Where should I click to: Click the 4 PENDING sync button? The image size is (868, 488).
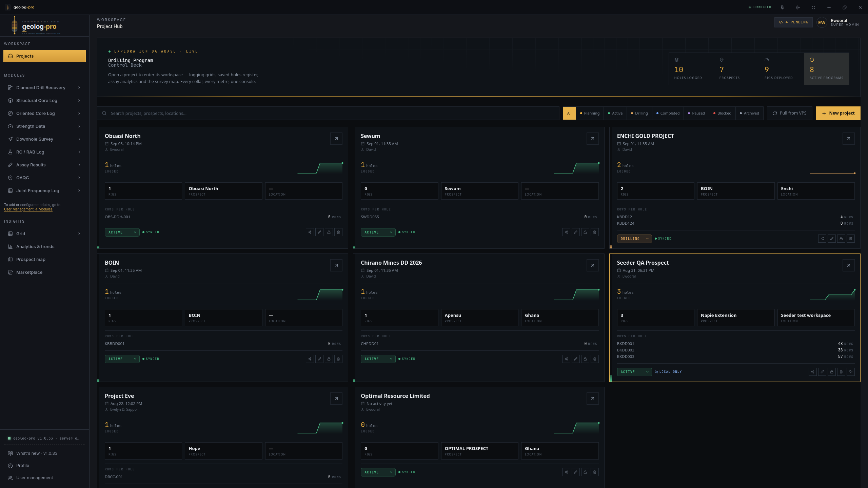point(793,22)
